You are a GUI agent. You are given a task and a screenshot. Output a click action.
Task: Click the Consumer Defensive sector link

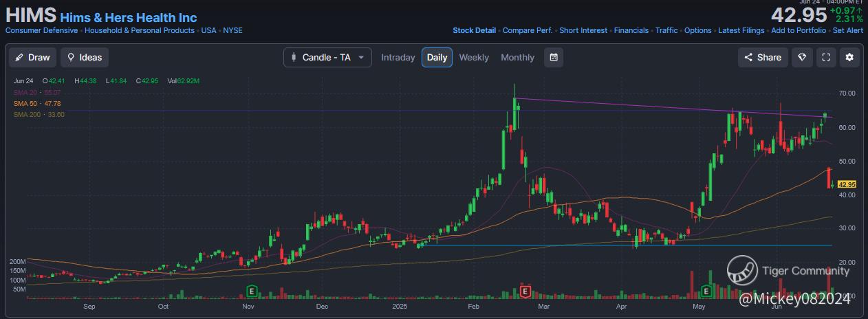[41, 31]
